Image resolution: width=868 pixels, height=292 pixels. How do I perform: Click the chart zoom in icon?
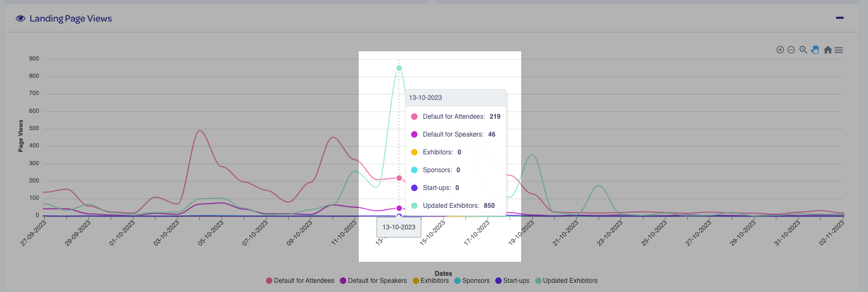coord(780,50)
